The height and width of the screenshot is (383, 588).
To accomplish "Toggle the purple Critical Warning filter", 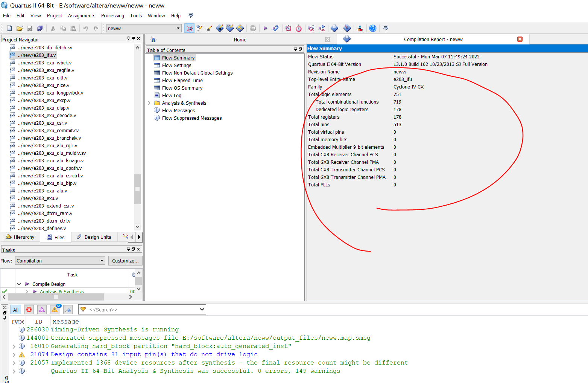I will [42, 310].
